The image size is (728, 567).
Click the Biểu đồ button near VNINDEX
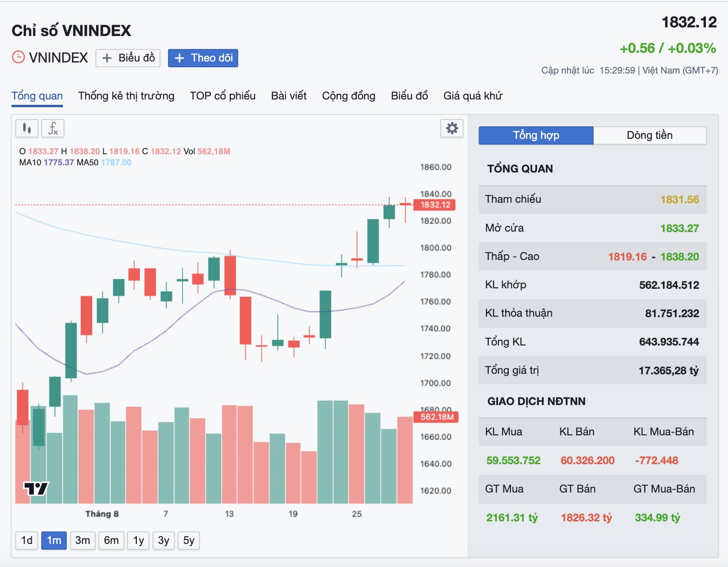[128, 58]
